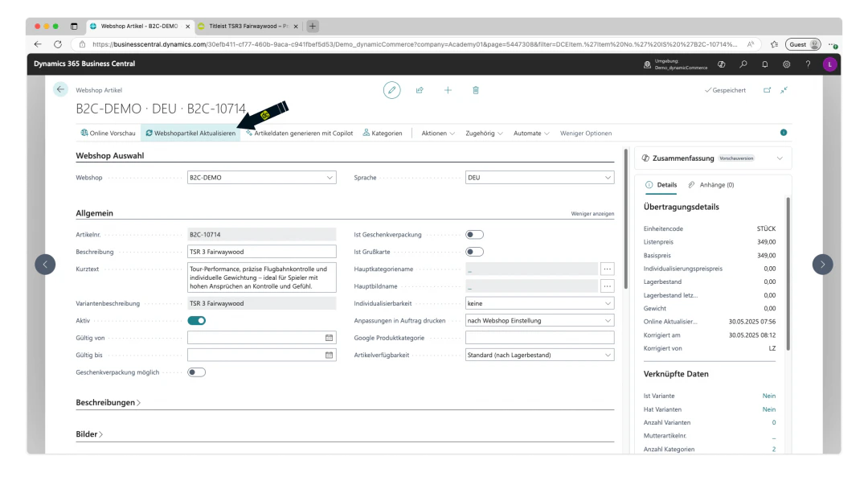
Task: Switch to Titleist TSR3 Fairwaywood browser tab
Action: tap(248, 26)
